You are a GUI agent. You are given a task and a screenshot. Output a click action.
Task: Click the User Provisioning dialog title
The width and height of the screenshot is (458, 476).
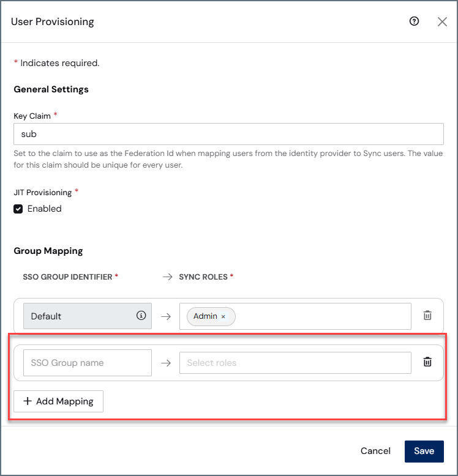[53, 22]
